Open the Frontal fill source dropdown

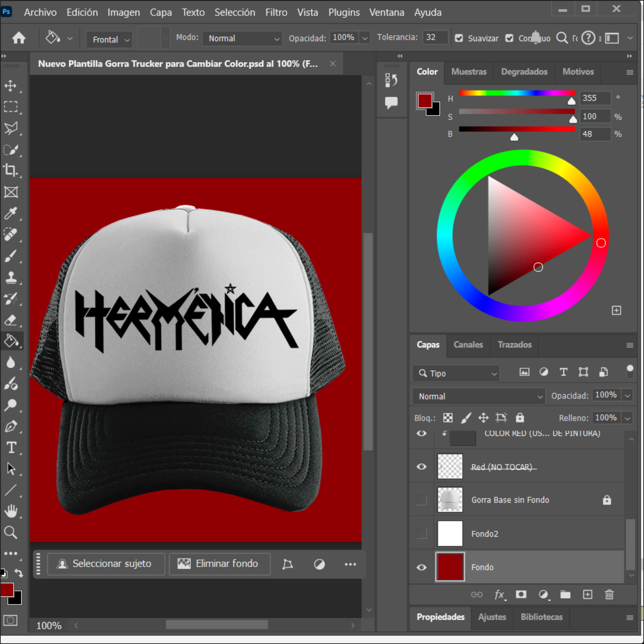109,40
